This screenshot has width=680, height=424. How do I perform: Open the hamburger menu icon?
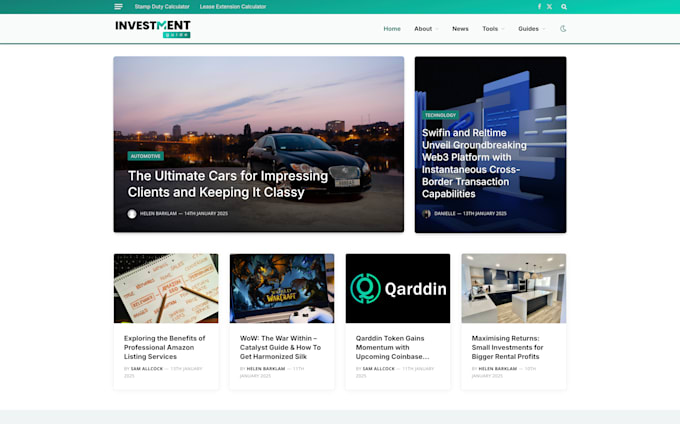(x=118, y=7)
